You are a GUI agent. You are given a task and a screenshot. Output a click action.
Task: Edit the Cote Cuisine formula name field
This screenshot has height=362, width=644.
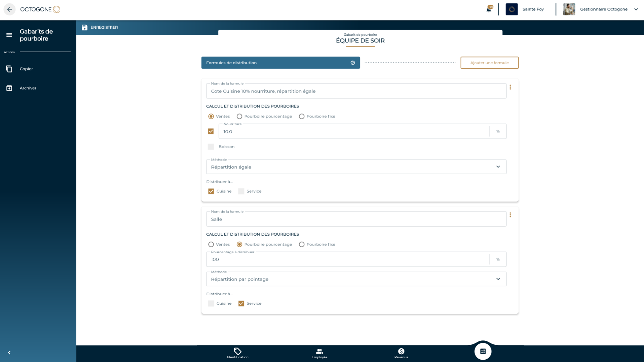click(356, 91)
